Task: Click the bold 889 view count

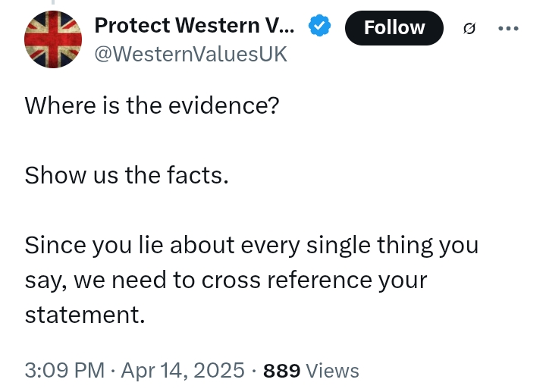Action: [x=281, y=371]
